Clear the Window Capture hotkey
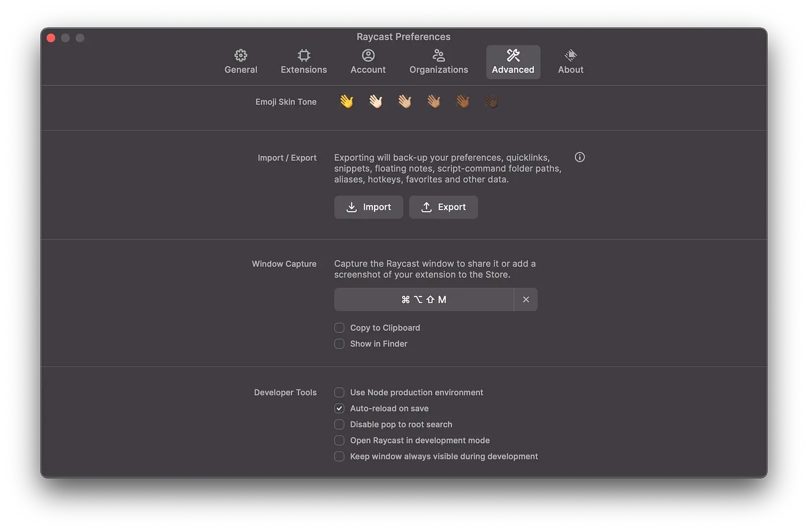Image resolution: width=808 pixels, height=532 pixels. point(526,299)
